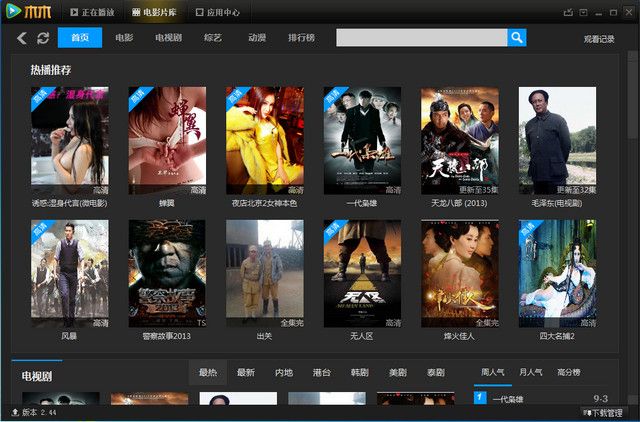Viewport: 640px width, 422px height.
Task: Click the vertical scrollbar on the right
Action: (x=633, y=96)
